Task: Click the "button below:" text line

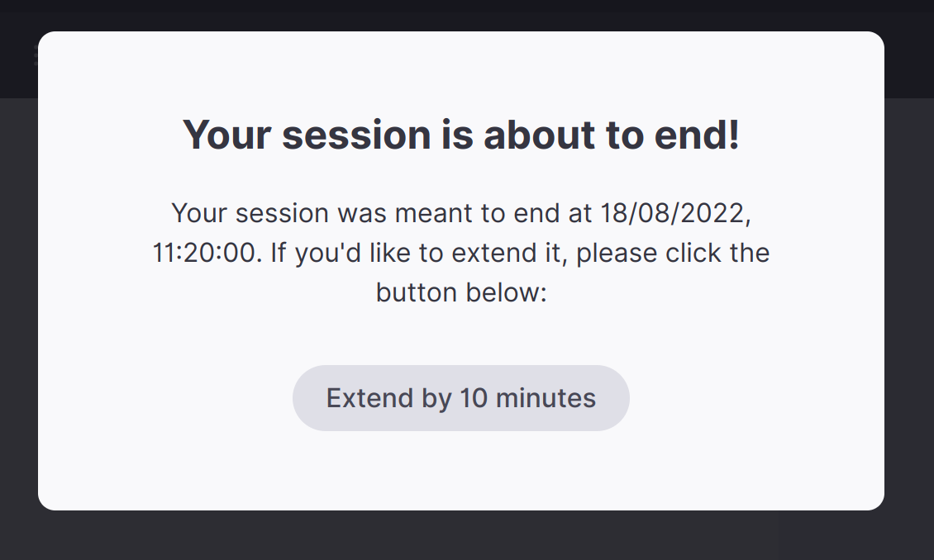Action: pyautogui.click(x=461, y=292)
